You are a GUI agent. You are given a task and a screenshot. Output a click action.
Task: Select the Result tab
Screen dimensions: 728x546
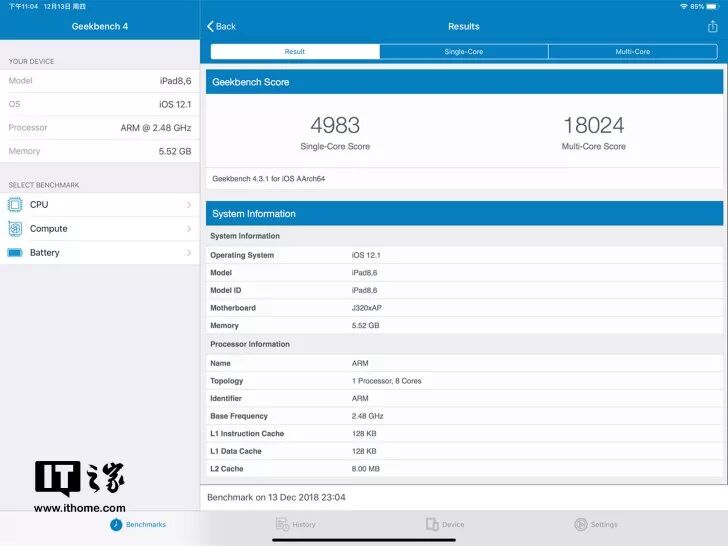(295, 52)
